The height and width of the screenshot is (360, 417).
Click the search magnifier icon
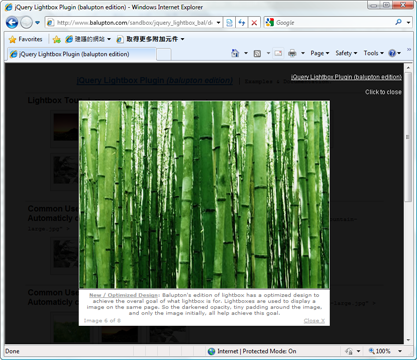pyautogui.click(x=398, y=22)
